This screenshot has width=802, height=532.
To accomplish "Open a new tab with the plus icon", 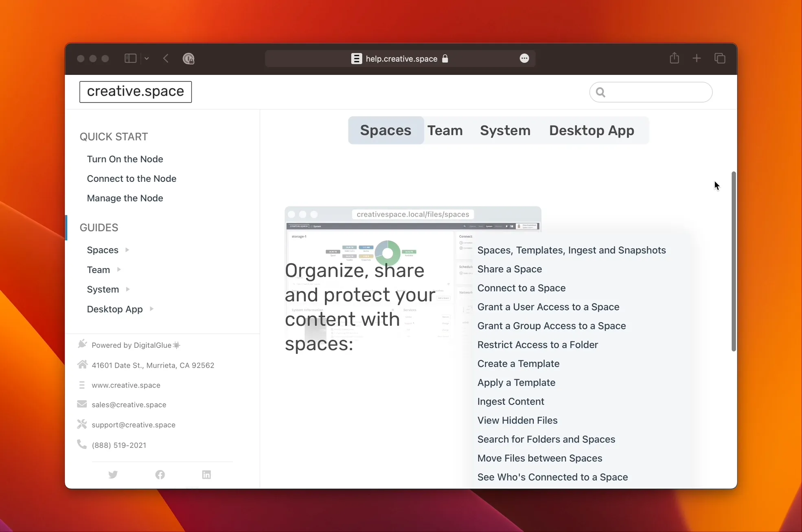I will [697, 58].
